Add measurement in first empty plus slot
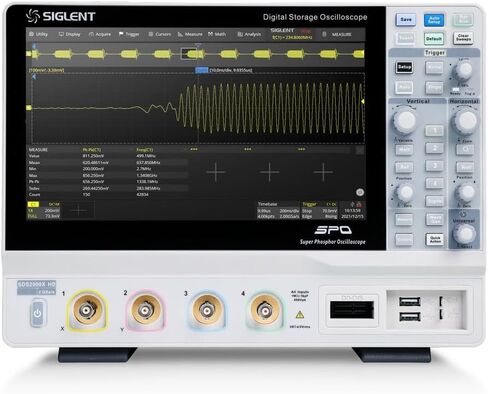Screen dimensions: 488x394 pos(216,172)
